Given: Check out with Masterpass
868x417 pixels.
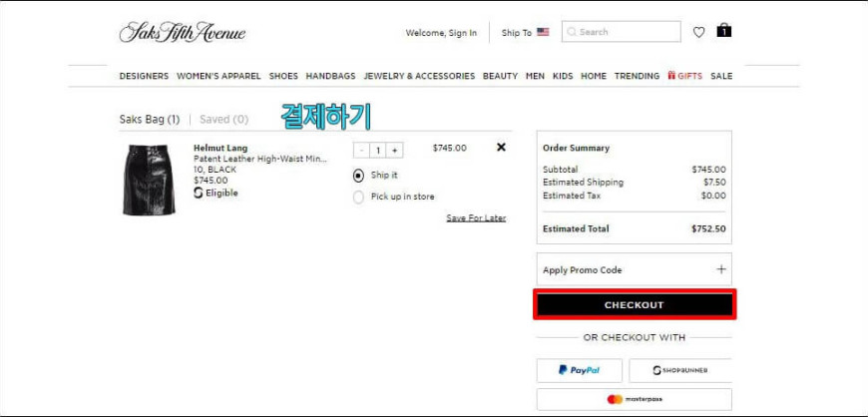Looking at the screenshot, I should 634,399.
